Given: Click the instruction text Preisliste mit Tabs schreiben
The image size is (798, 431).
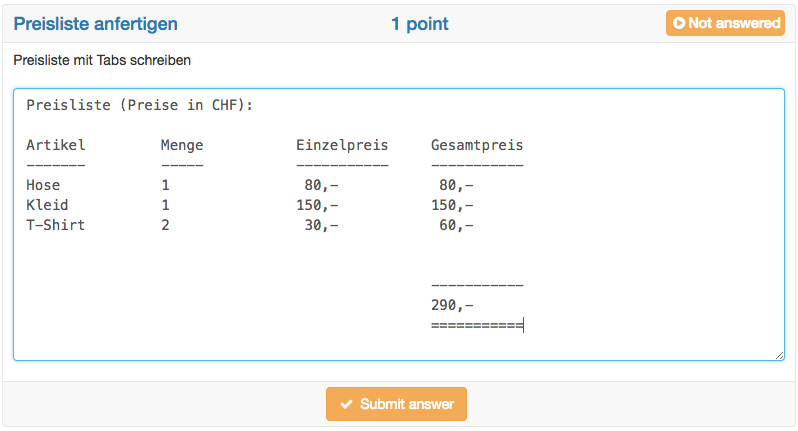Looking at the screenshot, I should [102, 60].
